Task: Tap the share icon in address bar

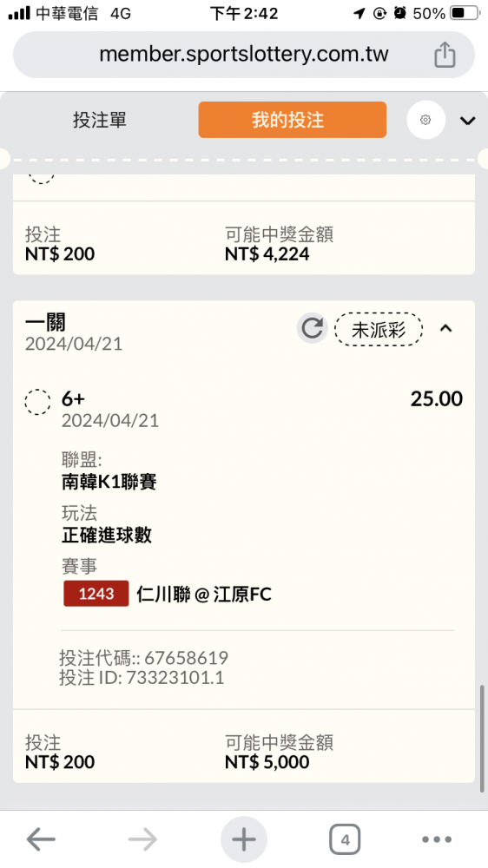Action: point(445,55)
